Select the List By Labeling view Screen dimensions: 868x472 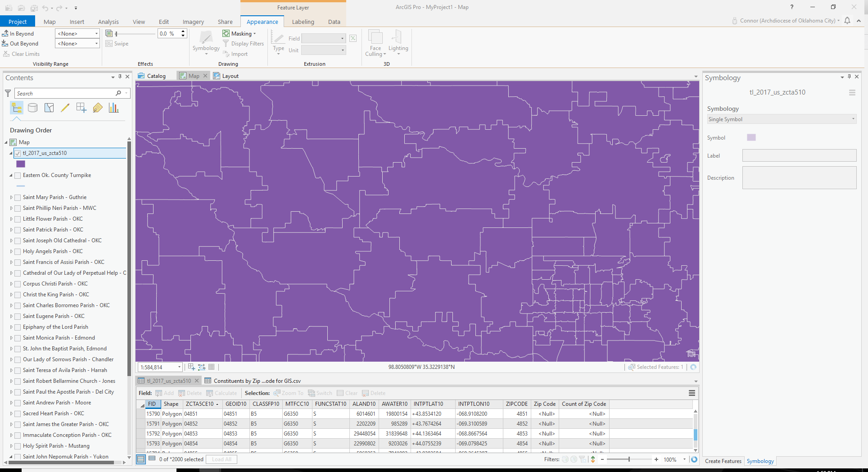pyautogui.click(x=98, y=108)
